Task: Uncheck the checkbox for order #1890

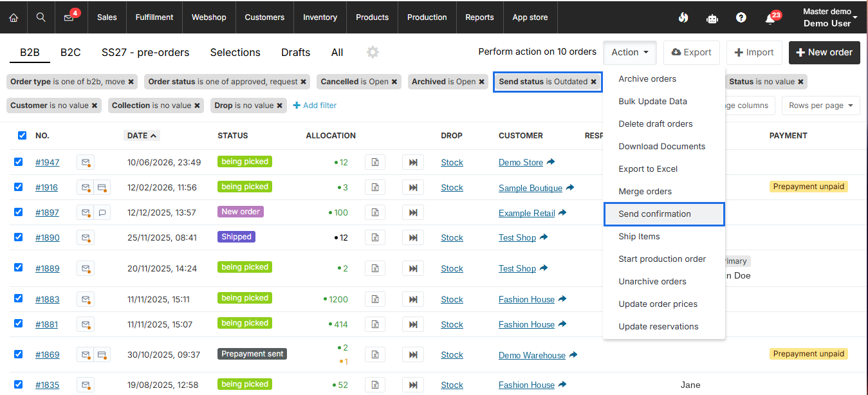Action: tap(19, 237)
